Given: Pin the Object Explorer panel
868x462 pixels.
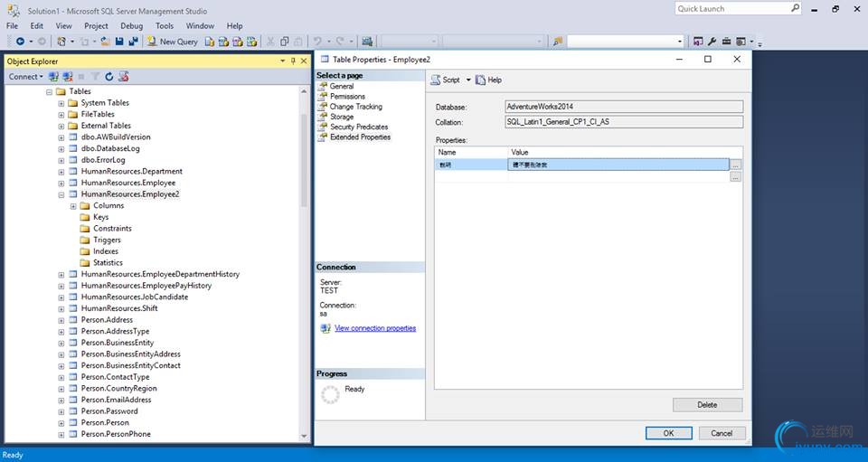Looking at the screenshot, I should [292, 61].
